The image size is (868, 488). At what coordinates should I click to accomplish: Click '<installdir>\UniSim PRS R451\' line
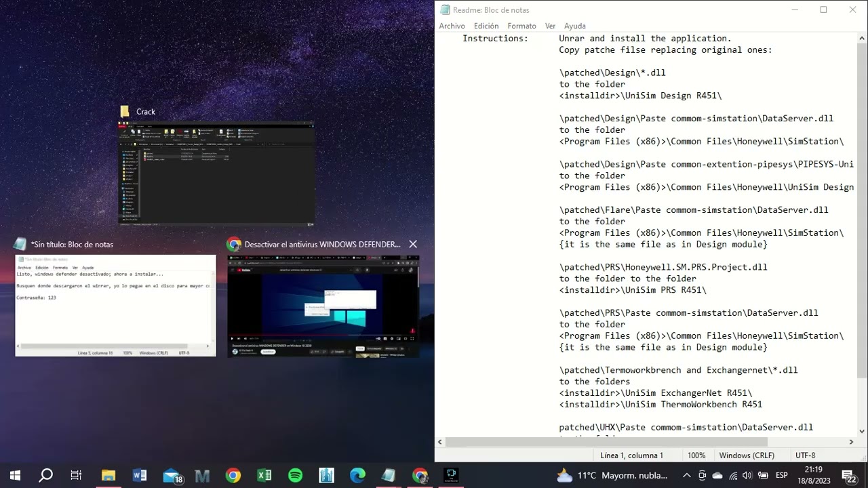(633, 290)
